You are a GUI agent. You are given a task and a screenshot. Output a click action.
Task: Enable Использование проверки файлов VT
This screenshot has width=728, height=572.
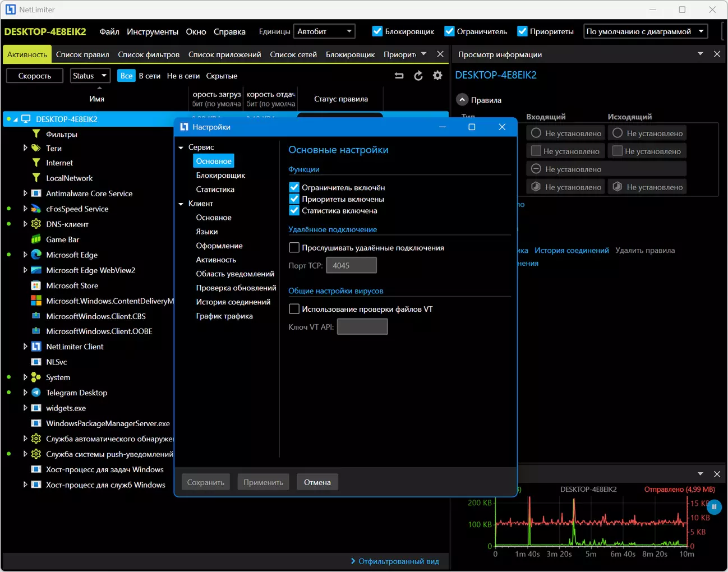(x=294, y=309)
